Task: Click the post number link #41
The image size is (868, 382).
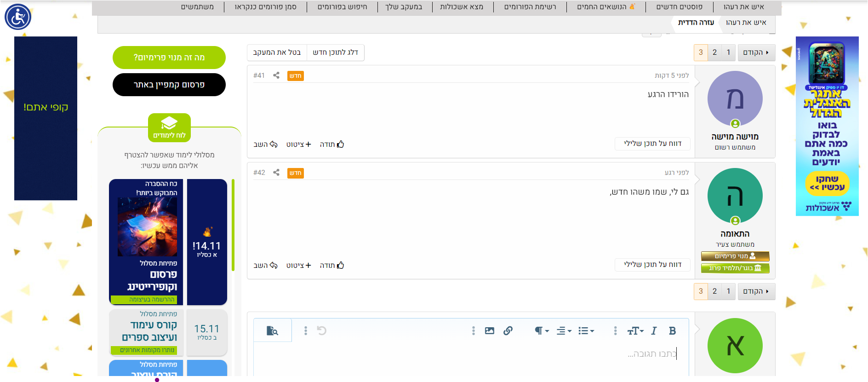Action: [259, 75]
